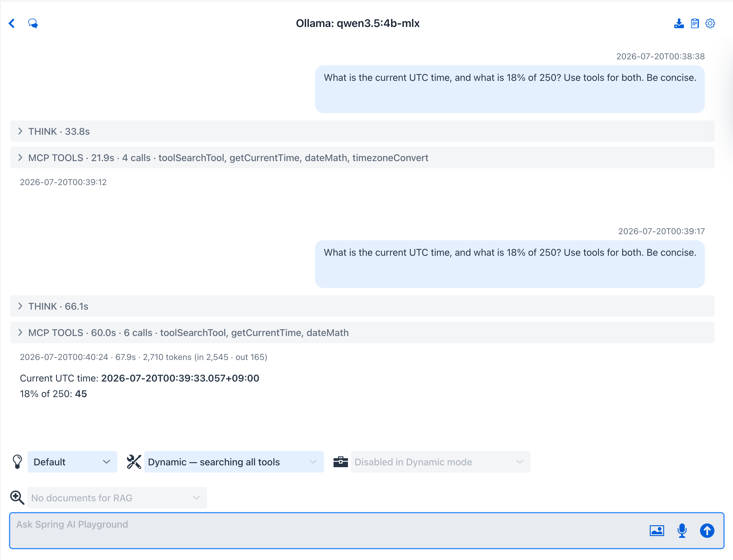Focus the Ask Spring AI Playground input

(367, 530)
